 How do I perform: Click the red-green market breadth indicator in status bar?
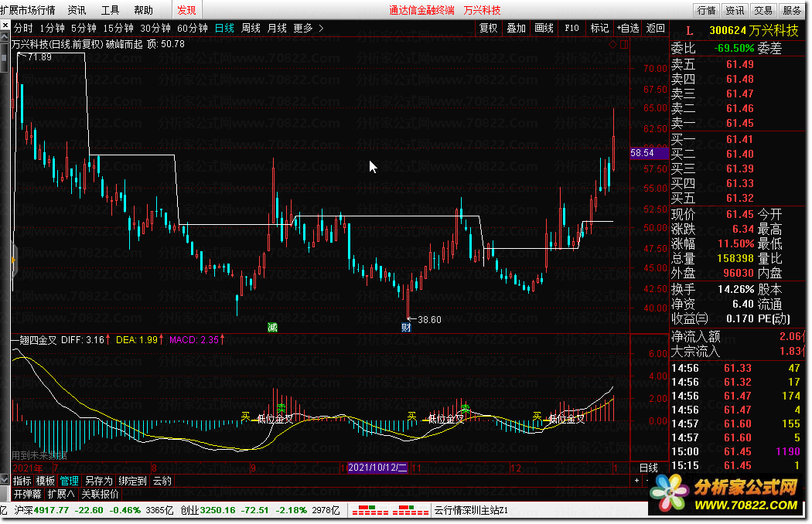point(390,511)
